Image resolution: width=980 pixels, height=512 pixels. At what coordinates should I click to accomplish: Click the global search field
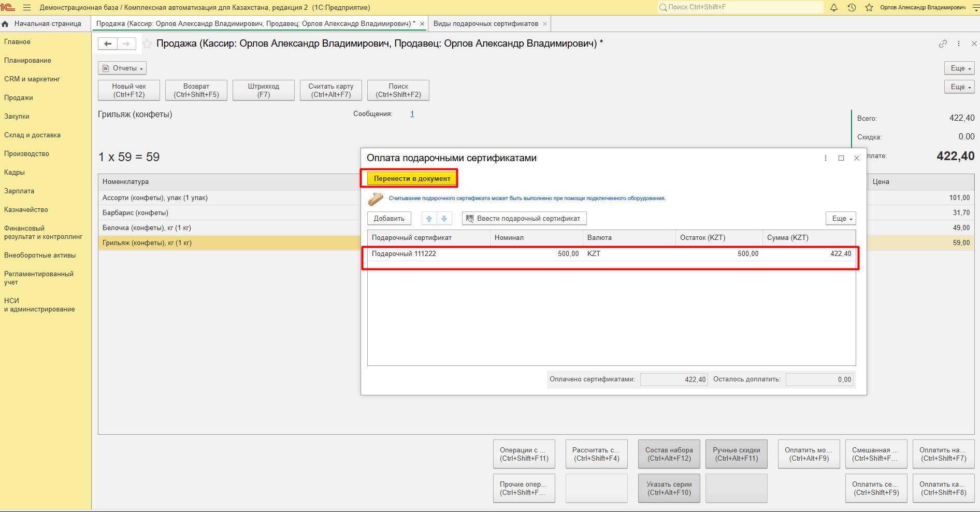(x=741, y=7)
